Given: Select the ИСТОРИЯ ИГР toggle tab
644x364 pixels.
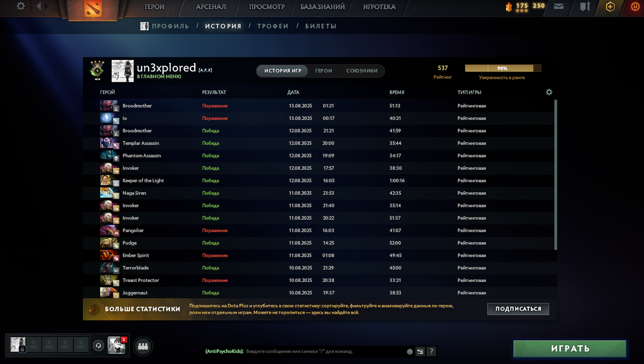Looking at the screenshot, I should point(283,71).
